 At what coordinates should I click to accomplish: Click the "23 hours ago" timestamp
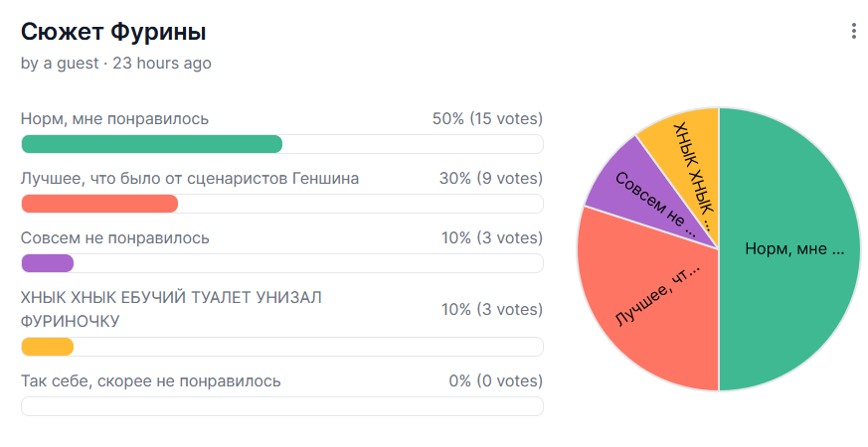click(x=162, y=63)
